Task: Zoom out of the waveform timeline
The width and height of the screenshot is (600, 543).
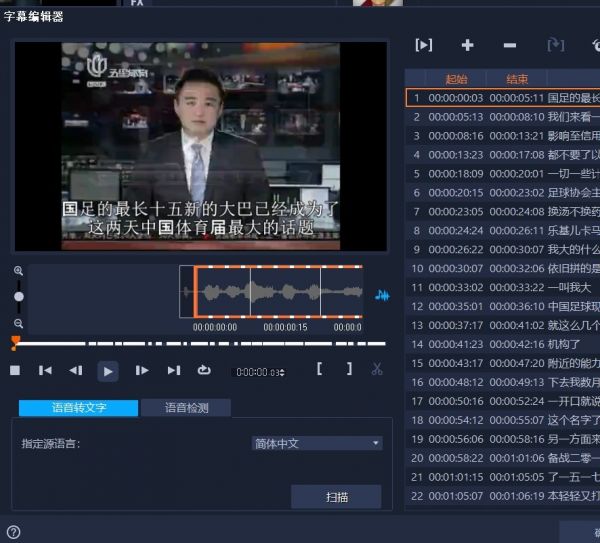Action: click(18, 324)
